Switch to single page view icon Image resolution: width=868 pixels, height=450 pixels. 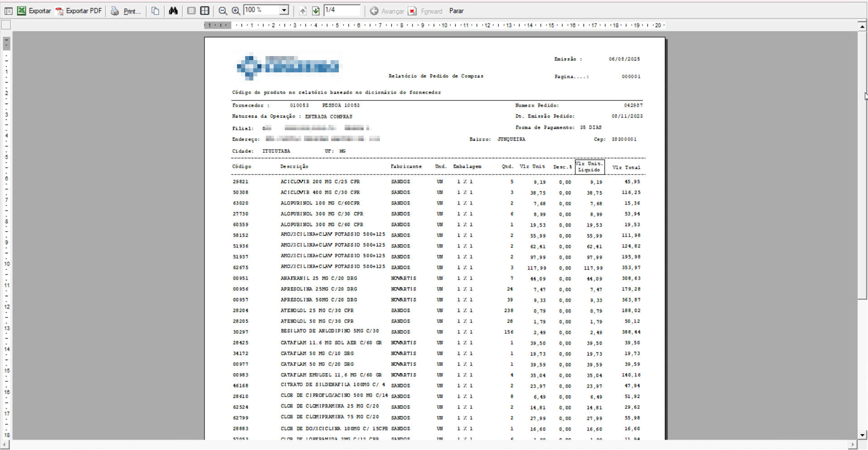point(191,11)
